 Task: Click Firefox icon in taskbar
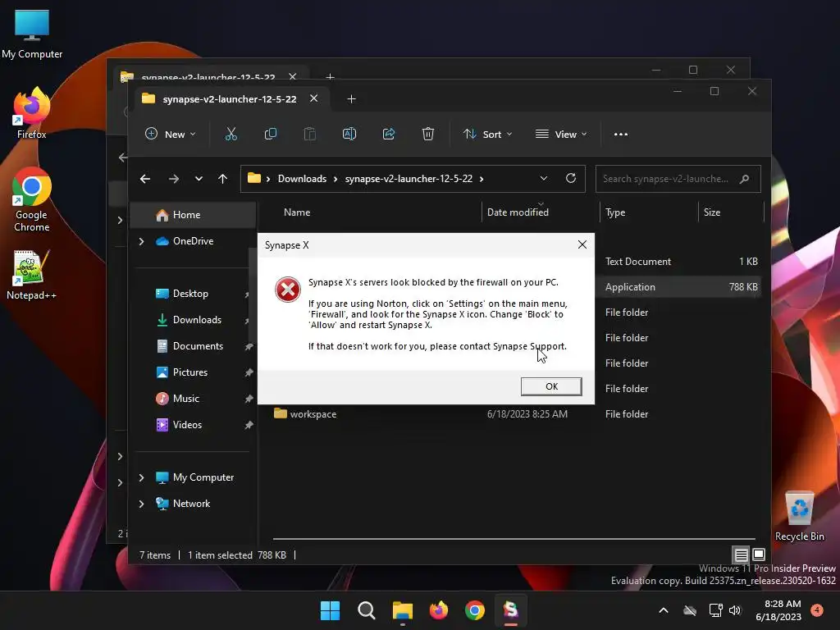(x=439, y=610)
